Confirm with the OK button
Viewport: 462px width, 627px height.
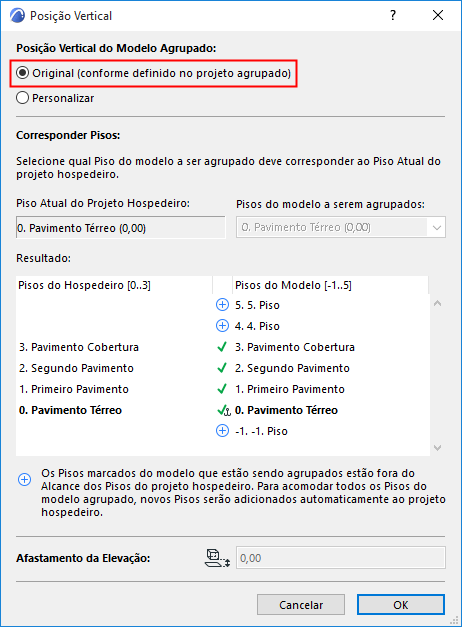pos(401,605)
